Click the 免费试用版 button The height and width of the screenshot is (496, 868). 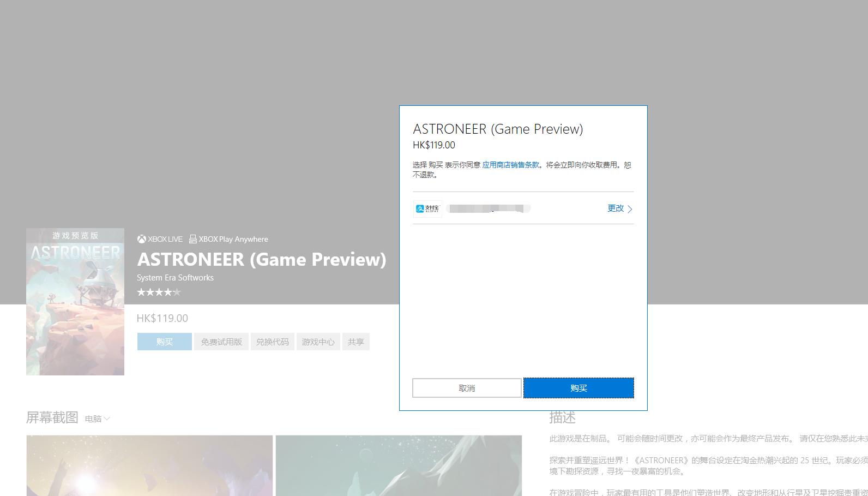221,342
